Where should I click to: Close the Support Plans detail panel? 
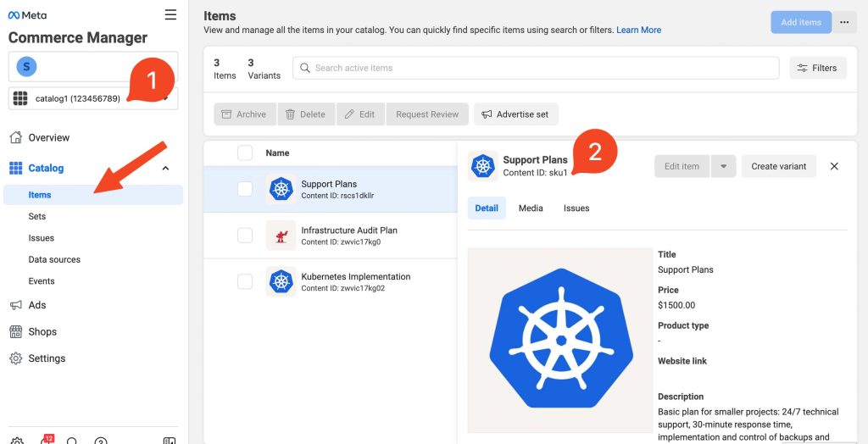(834, 166)
